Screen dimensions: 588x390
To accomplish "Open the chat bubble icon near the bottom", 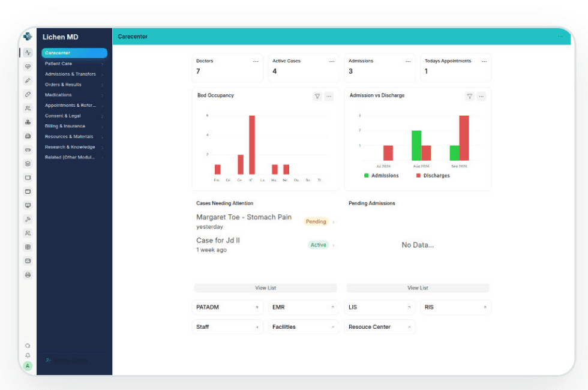I will [x=28, y=346].
